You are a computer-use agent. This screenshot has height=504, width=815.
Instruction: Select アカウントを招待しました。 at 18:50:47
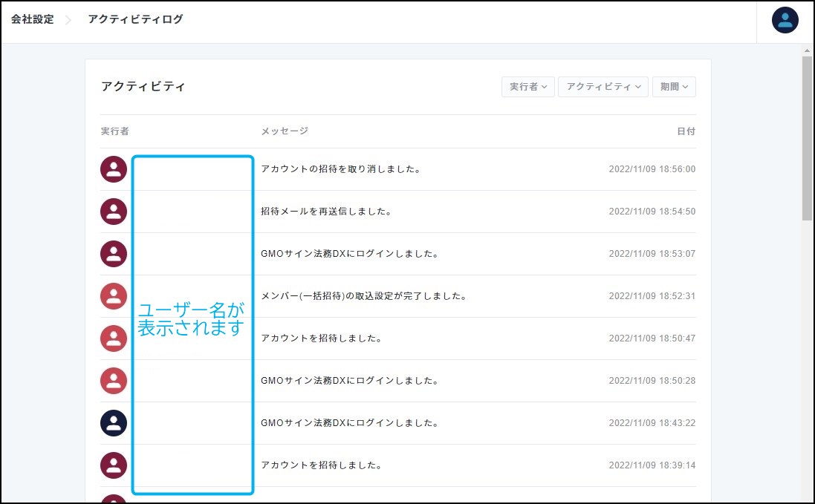(x=322, y=338)
